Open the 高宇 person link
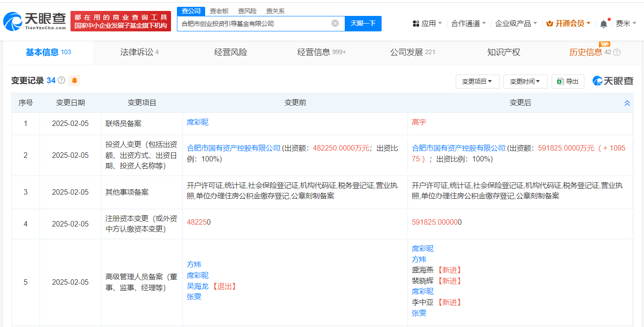Screen dimensions: 644x327 click(x=419, y=122)
